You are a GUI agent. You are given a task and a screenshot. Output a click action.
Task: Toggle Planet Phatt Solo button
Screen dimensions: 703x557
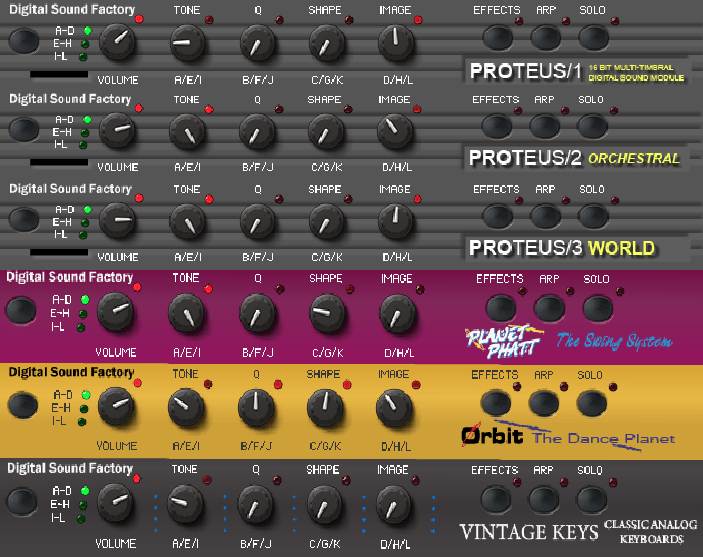598,309
